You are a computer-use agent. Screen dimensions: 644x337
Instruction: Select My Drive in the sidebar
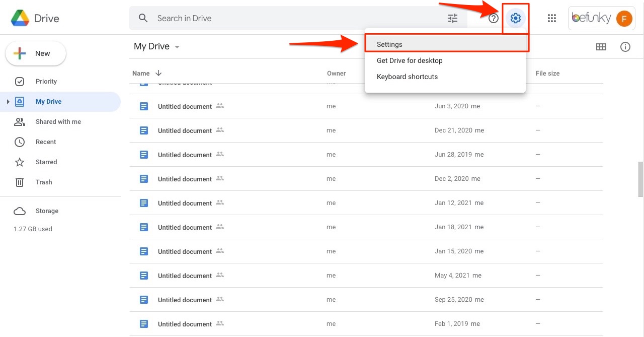(x=60, y=102)
